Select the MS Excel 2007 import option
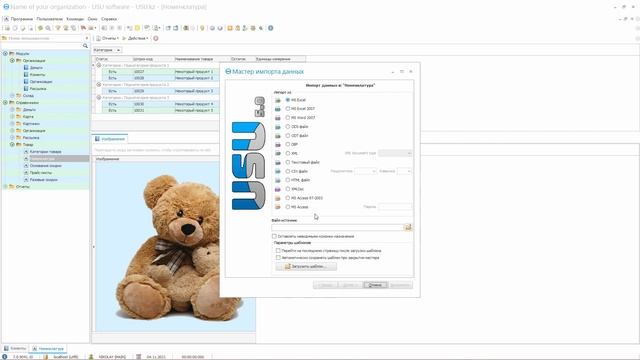 pos(288,109)
